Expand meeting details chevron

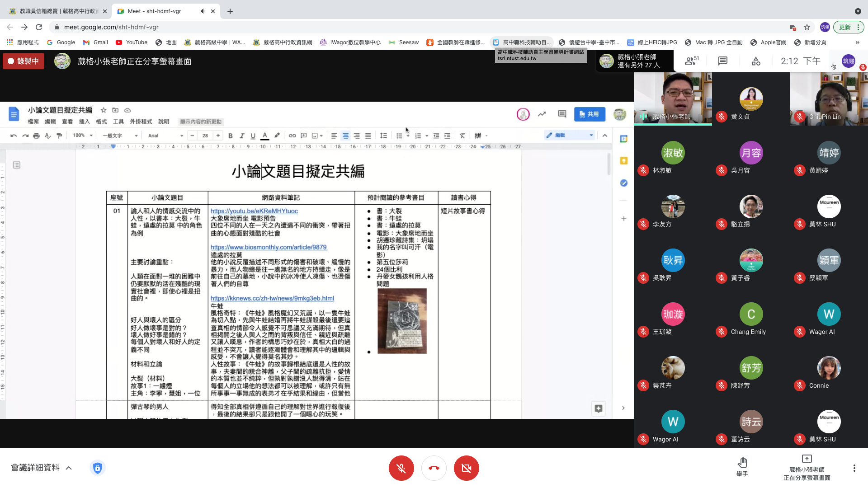pyautogui.click(x=69, y=468)
